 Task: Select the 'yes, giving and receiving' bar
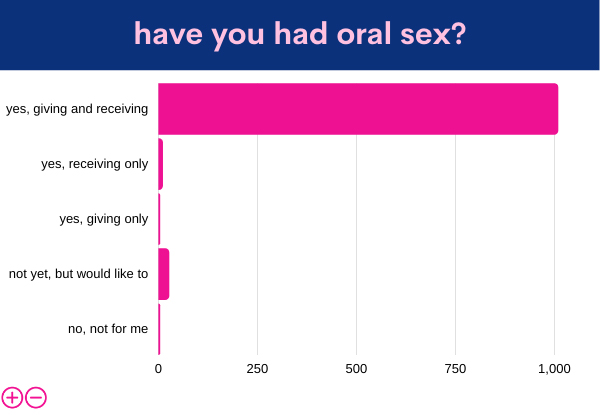358,109
